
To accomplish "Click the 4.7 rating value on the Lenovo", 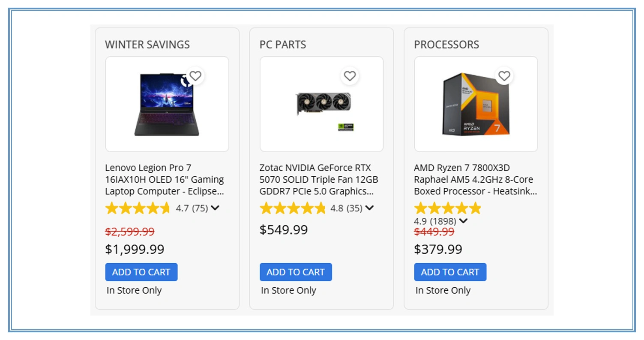I will 182,208.
